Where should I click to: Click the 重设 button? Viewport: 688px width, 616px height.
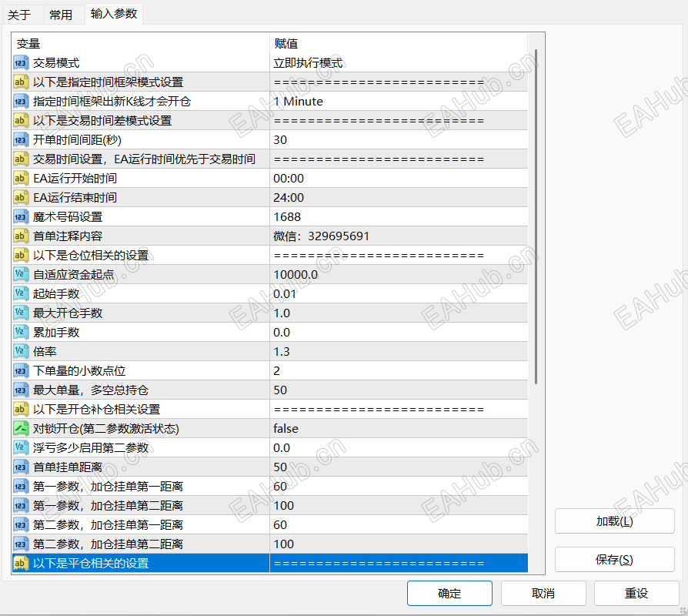tap(636, 593)
